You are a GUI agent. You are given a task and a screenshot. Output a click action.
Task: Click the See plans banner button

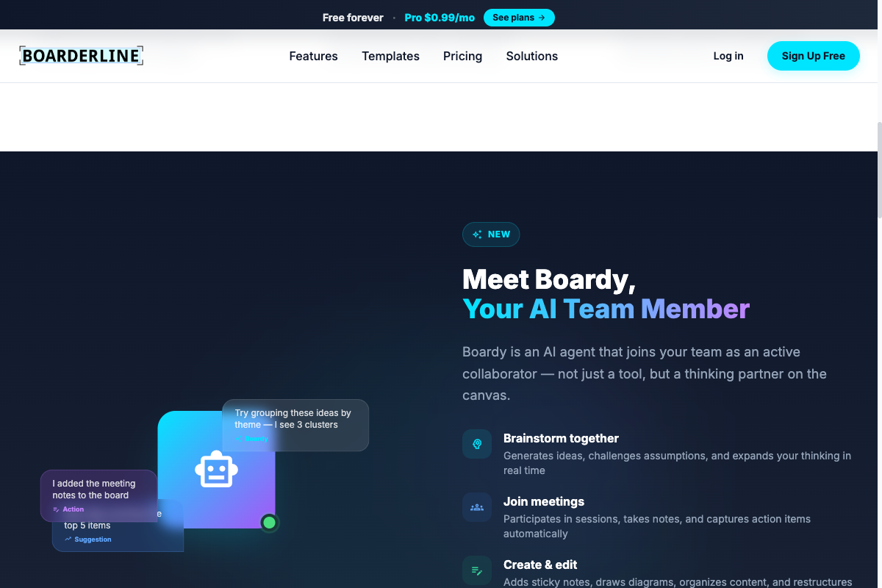[x=519, y=17]
